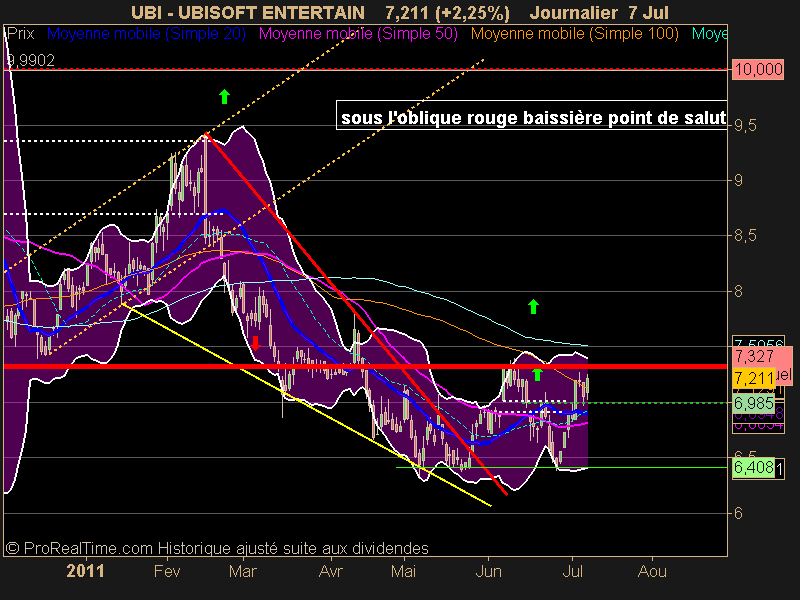Click the Mai time axis label
The image size is (800, 600).
403,571
